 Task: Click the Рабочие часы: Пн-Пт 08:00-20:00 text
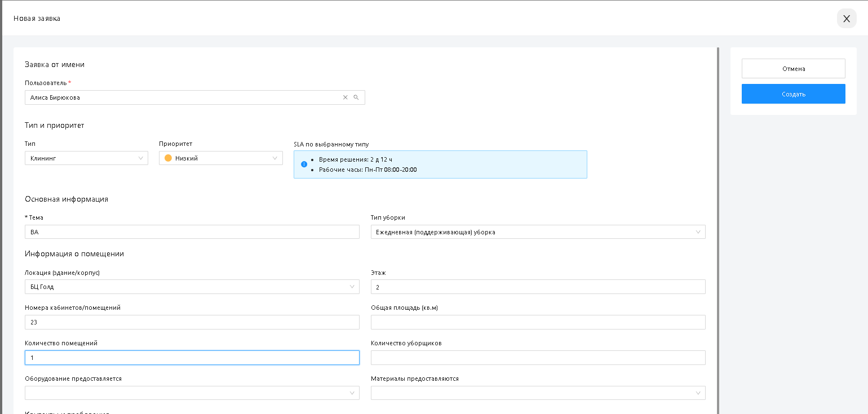tap(367, 170)
